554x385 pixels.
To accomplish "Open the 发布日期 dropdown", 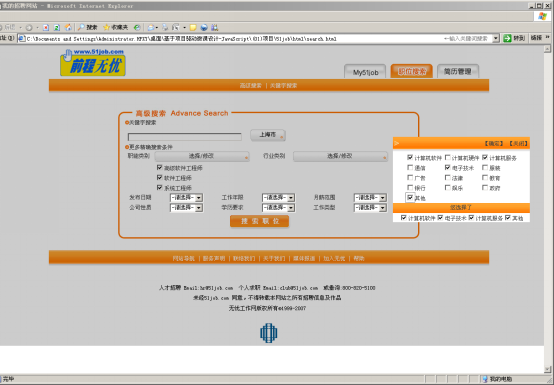I will click(x=186, y=197).
